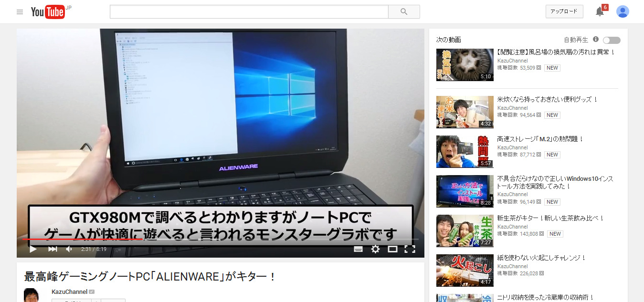Open the account avatar menu
Image resolution: width=644 pixels, height=302 pixels.
tap(623, 12)
